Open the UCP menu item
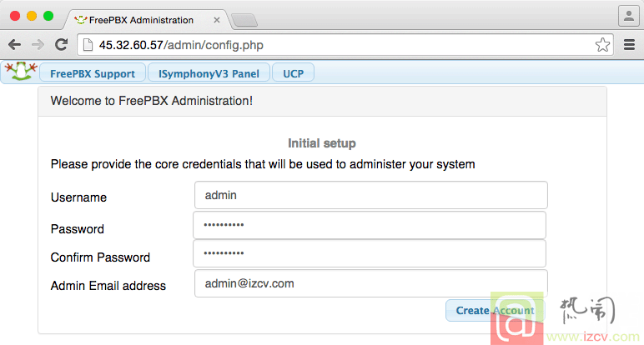Image resolution: width=644 pixels, height=345 pixels. point(294,73)
